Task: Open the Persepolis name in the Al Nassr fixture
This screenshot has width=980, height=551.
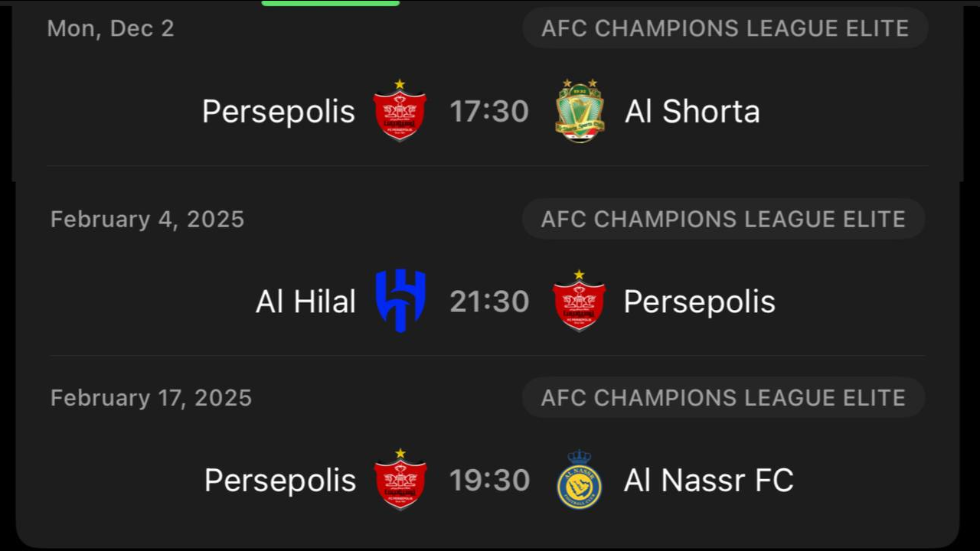Action: click(x=280, y=481)
